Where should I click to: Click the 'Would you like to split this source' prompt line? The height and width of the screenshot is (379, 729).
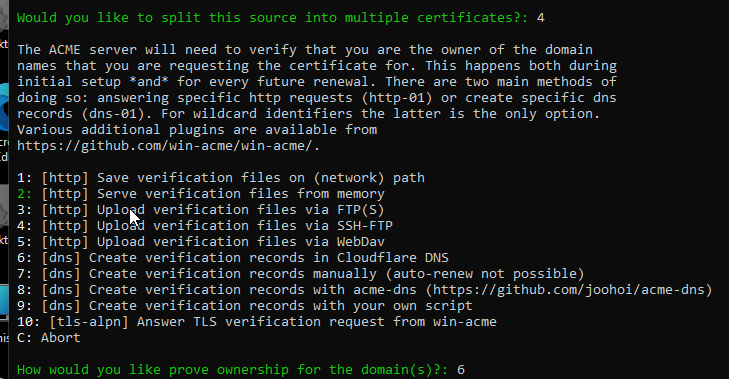coord(281,18)
